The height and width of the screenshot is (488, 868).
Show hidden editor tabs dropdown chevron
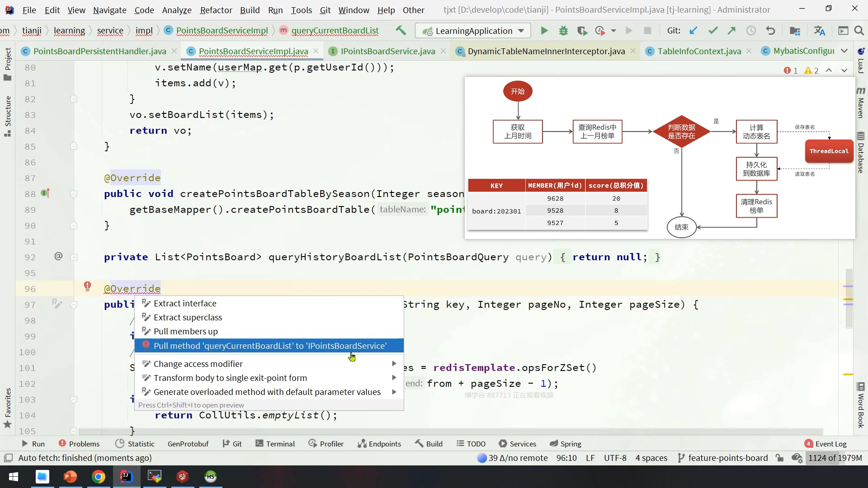[x=844, y=51]
